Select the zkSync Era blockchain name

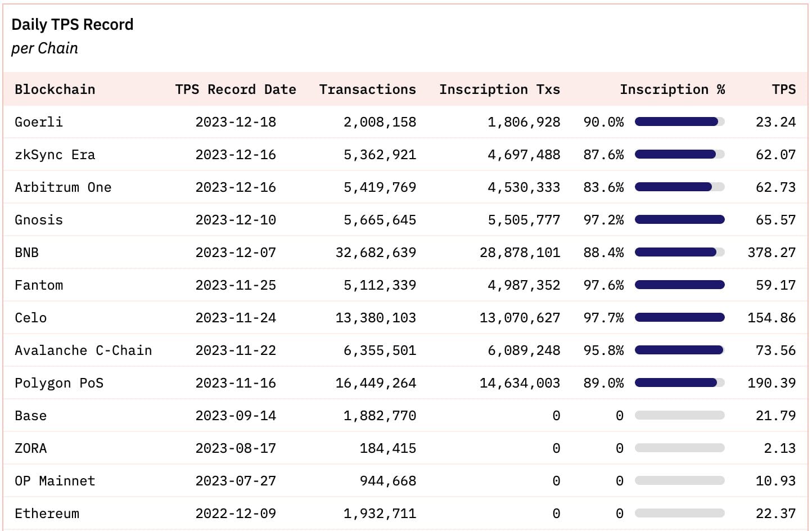click(x=55, y=155)
